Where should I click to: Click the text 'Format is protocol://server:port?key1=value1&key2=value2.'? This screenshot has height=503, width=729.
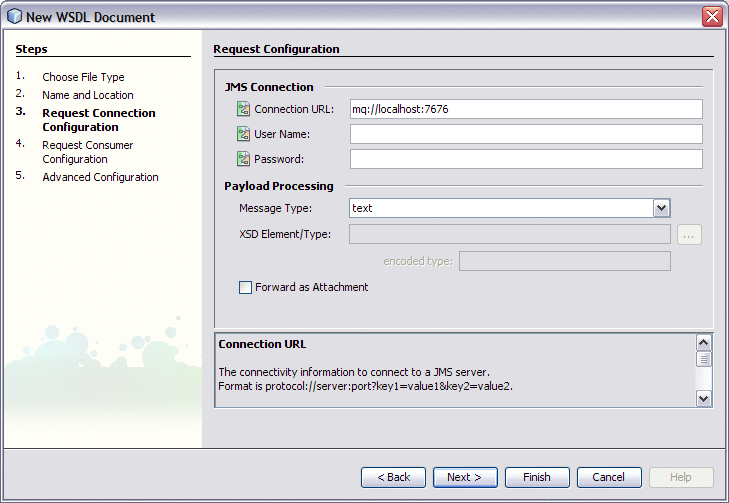365,386
